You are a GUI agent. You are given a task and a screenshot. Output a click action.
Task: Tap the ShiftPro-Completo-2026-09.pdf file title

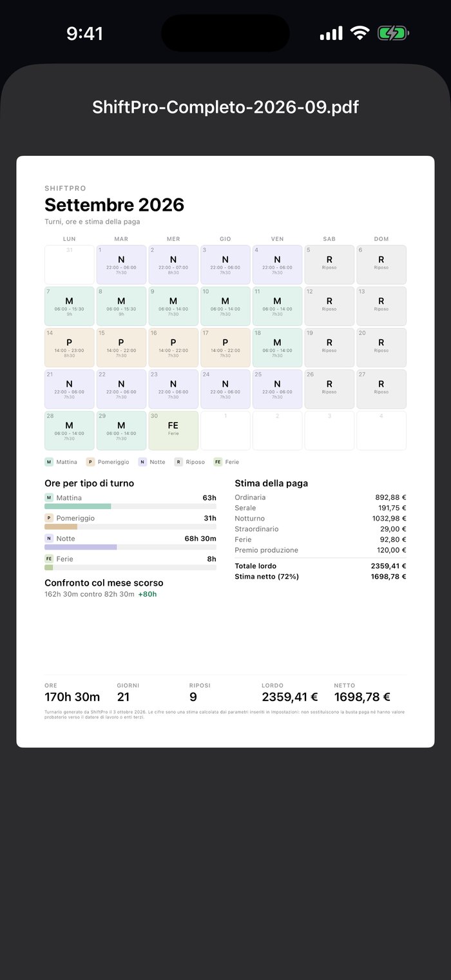point(225,107)
